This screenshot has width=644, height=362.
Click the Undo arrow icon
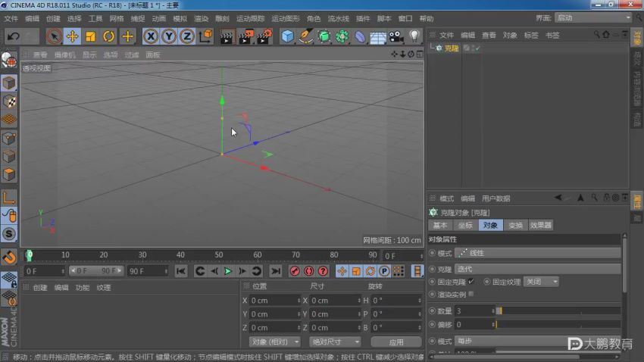(x=13, y=36)
